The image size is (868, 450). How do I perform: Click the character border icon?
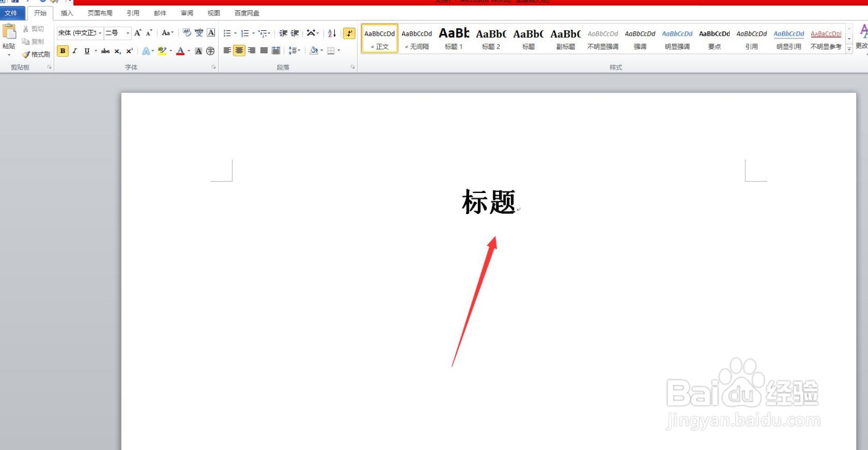[211, 33]
